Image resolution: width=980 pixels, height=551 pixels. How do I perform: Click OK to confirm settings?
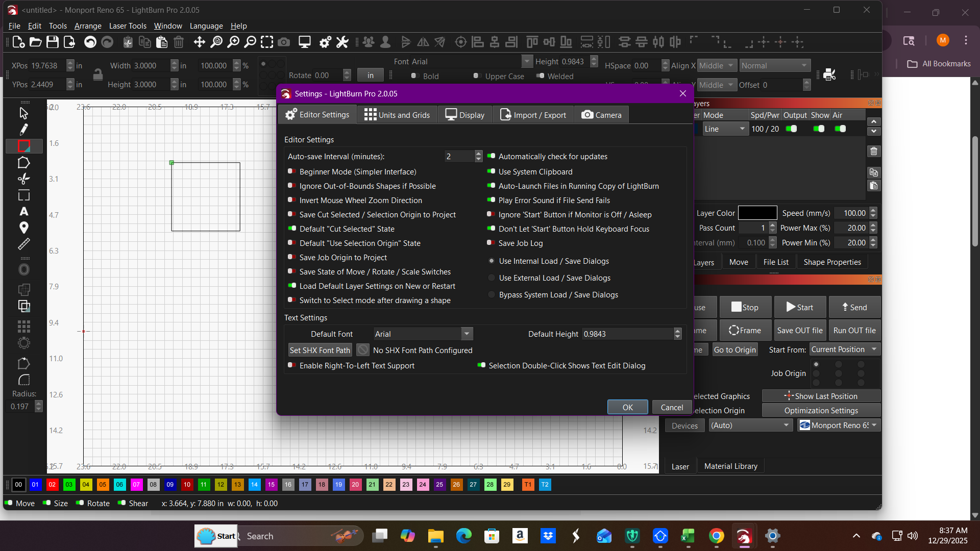click(627, 407)
